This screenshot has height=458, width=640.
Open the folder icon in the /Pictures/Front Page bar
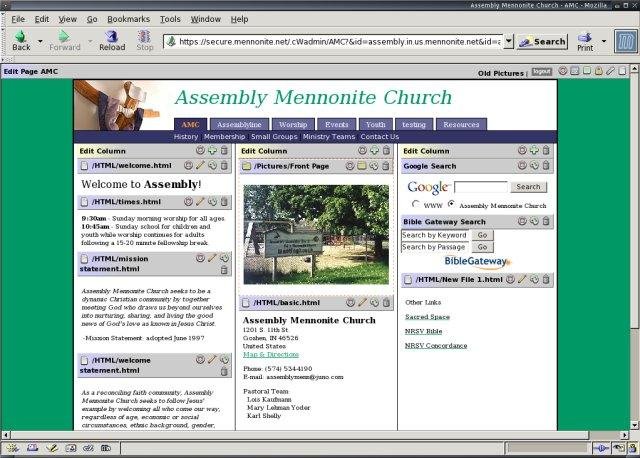362,166
